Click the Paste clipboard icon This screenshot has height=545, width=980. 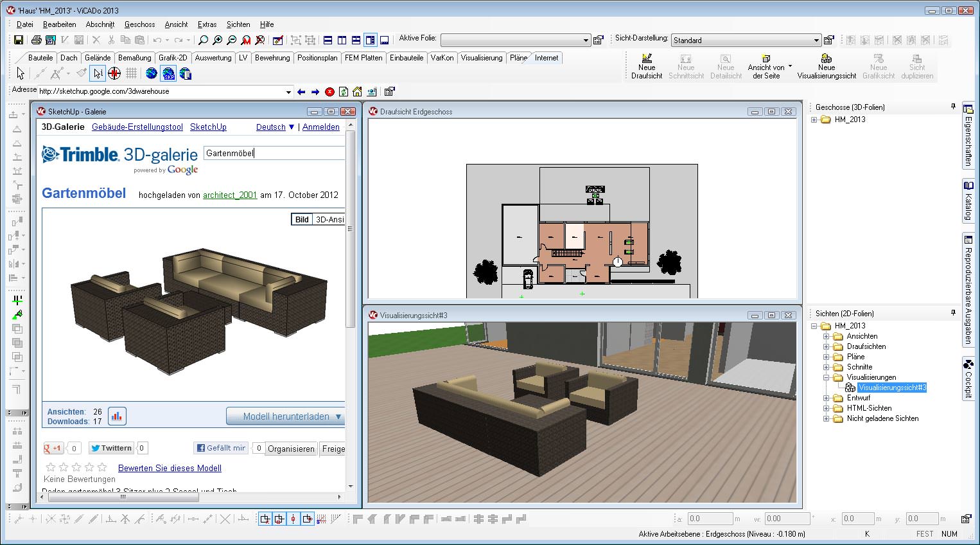pos(139,40)
